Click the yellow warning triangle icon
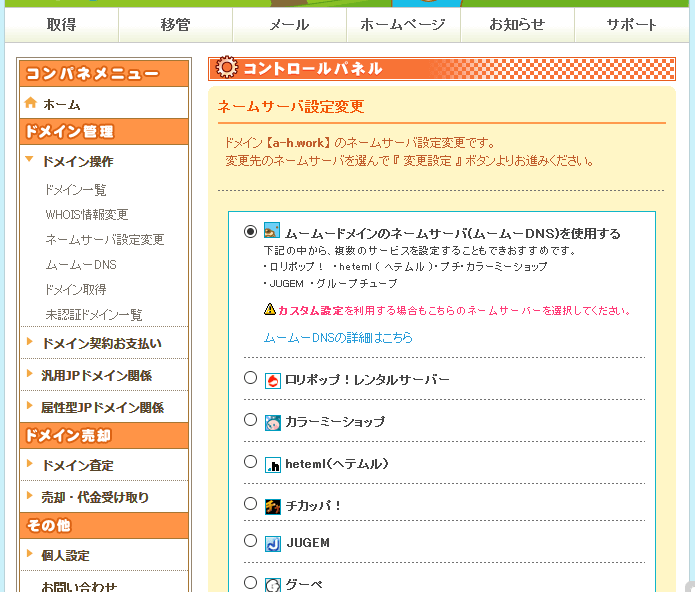 (269, 309)
